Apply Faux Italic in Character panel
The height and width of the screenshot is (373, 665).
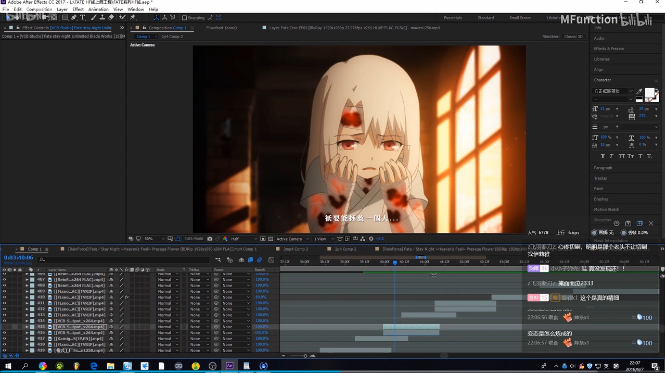[612, 156]
